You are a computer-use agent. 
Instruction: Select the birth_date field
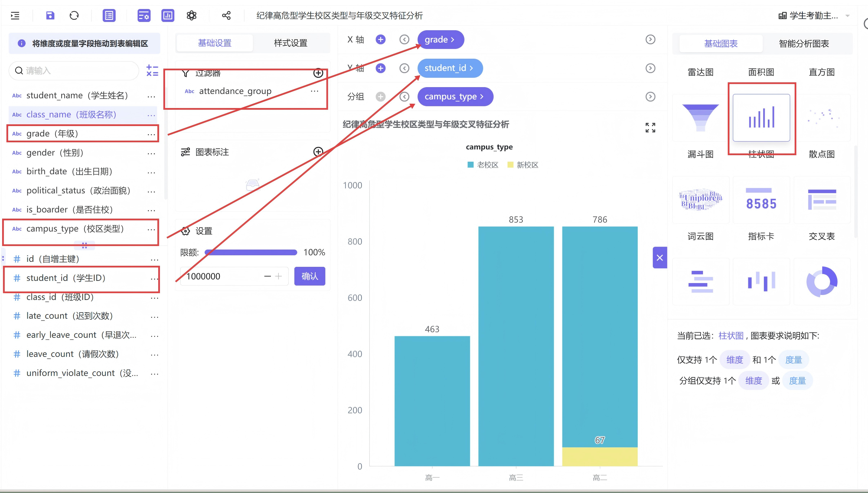pos(83,172)
